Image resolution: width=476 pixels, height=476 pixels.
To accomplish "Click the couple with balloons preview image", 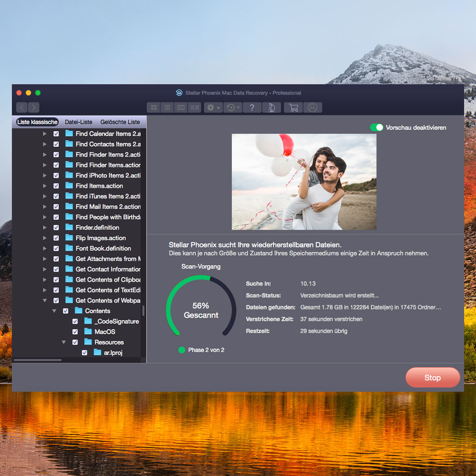I will pos(304,182).
